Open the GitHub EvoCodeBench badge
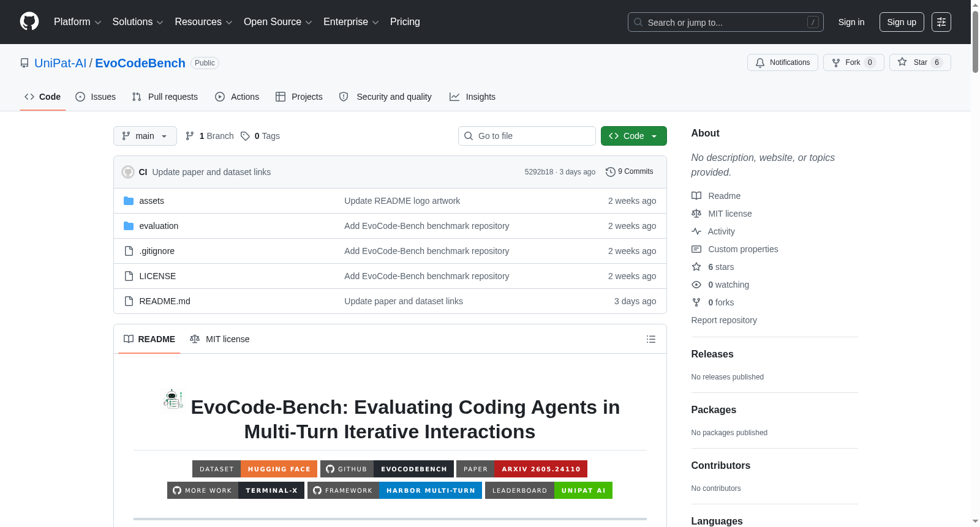This screenshot has height=527, width=980. tap(387, 469)
